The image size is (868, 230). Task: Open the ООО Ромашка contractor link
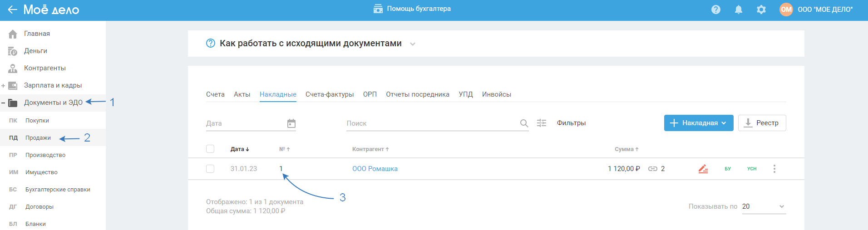(x=375, y=169)
